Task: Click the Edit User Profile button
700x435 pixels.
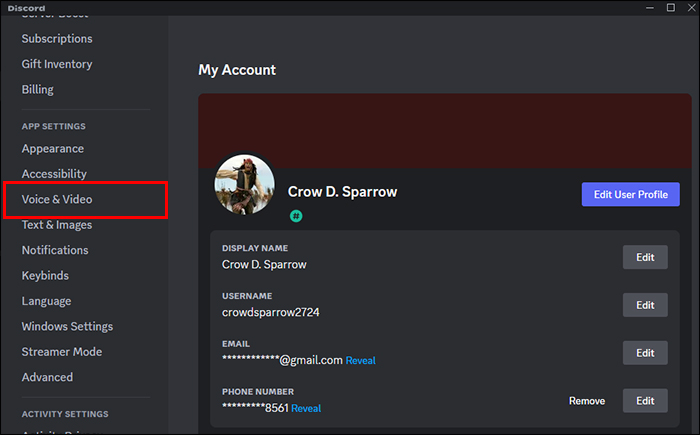Action: point(630,194)
